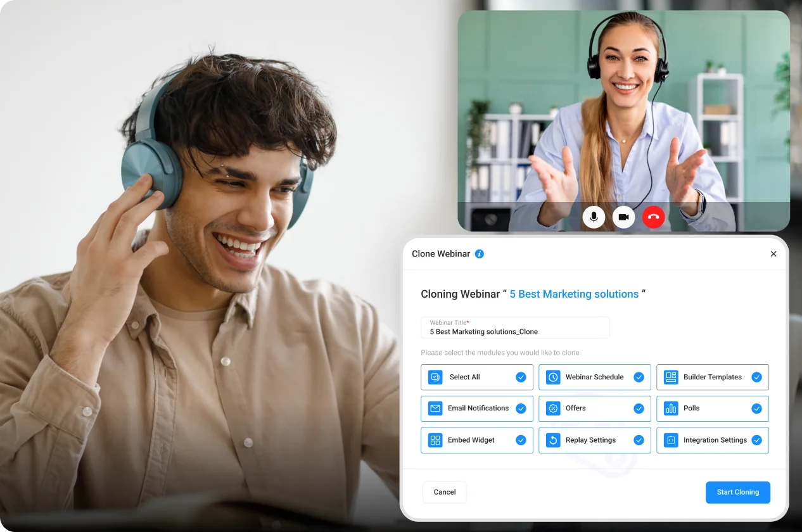End call with red hang-up button

653,217
